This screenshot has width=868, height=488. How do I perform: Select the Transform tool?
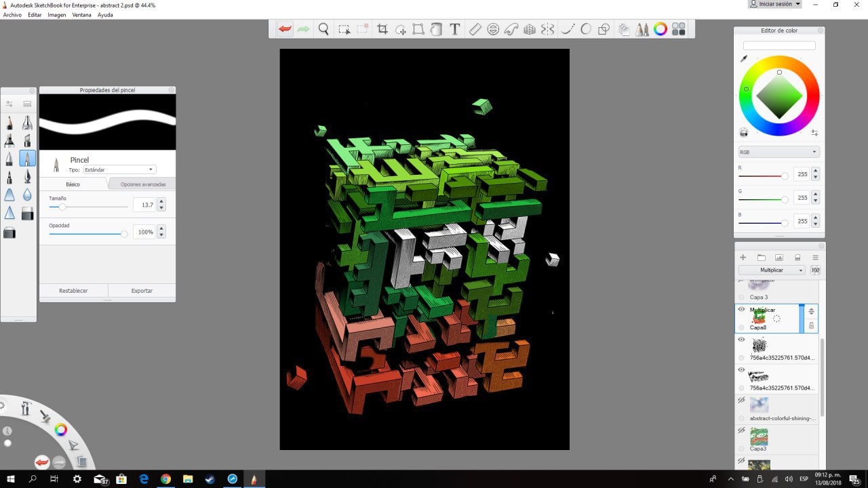418,29
